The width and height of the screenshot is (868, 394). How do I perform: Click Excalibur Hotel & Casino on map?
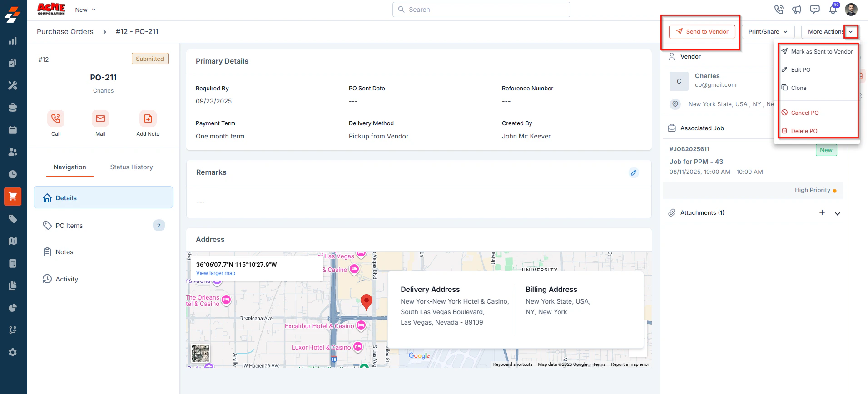click(319, 326)
